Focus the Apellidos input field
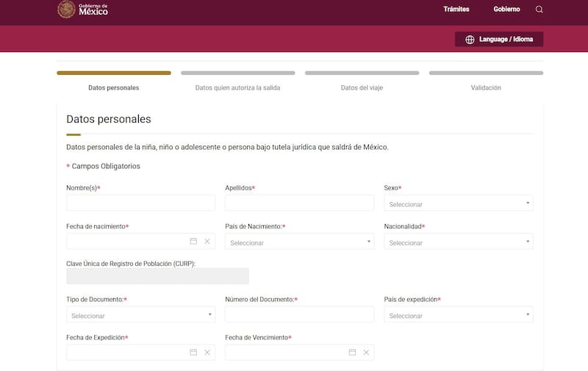Viewport: 588px width, 371px height. (299, 203)
